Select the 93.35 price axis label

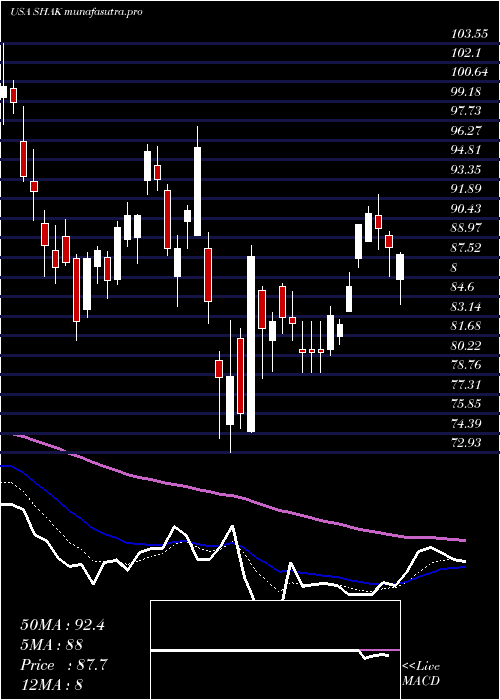[x=466, y=170]
